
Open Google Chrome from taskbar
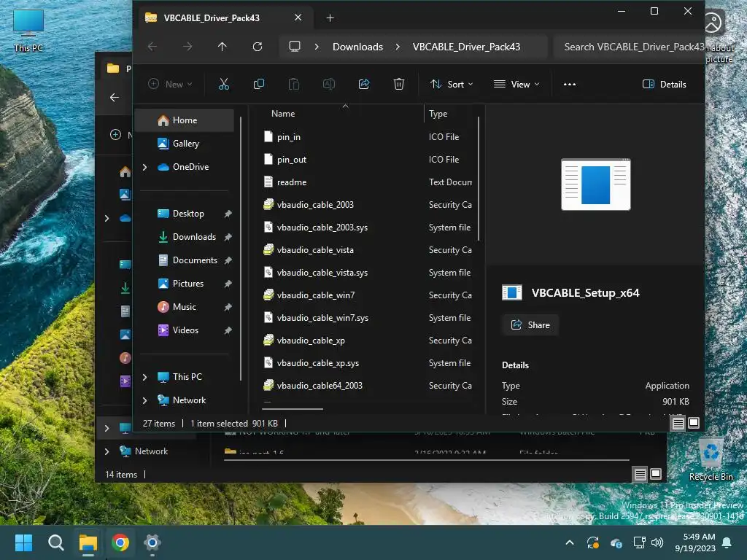120,542
